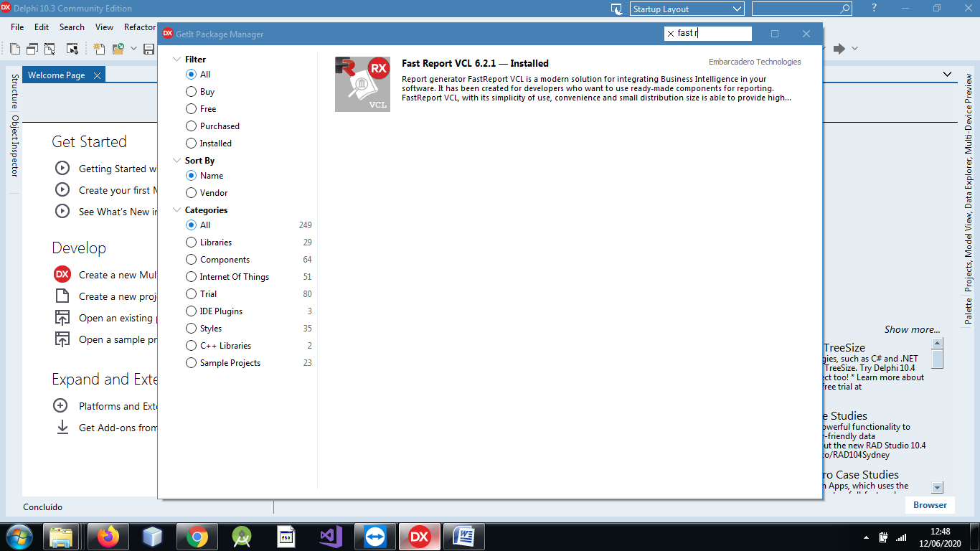Click the magnifier icon in IDE search box
Viewport: 980px width, 551px height.
point(845,9)
